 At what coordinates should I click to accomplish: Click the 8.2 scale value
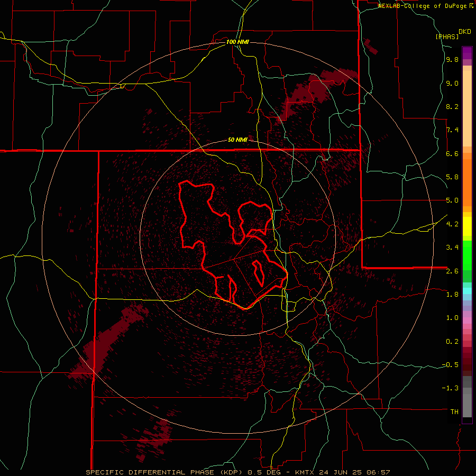(x=452, y=106)
